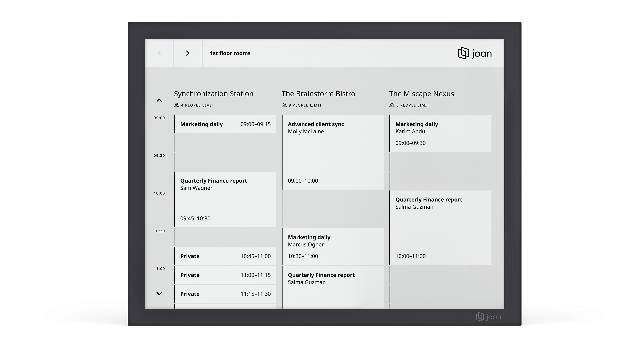Screen dimensions: 644x360
Task: Click the 09:00 time label
Action: coord(159,118)
